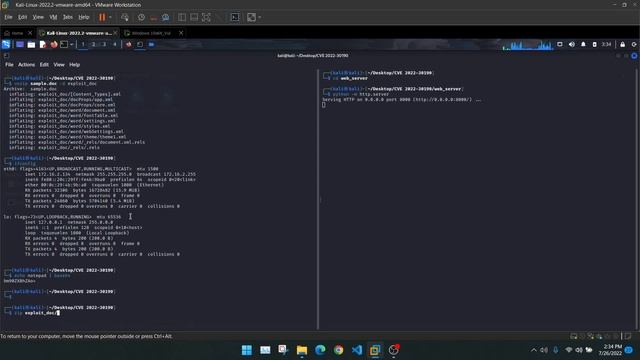
Task: Open VMware File menu
Action: [8, 17]
